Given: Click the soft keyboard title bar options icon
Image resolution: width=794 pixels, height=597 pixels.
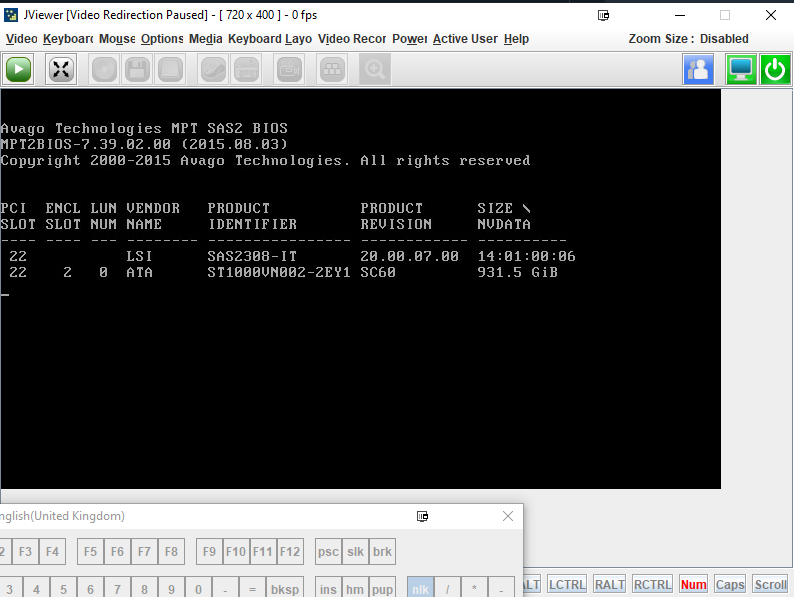Looking at the screenshot, I should (422, 516).
